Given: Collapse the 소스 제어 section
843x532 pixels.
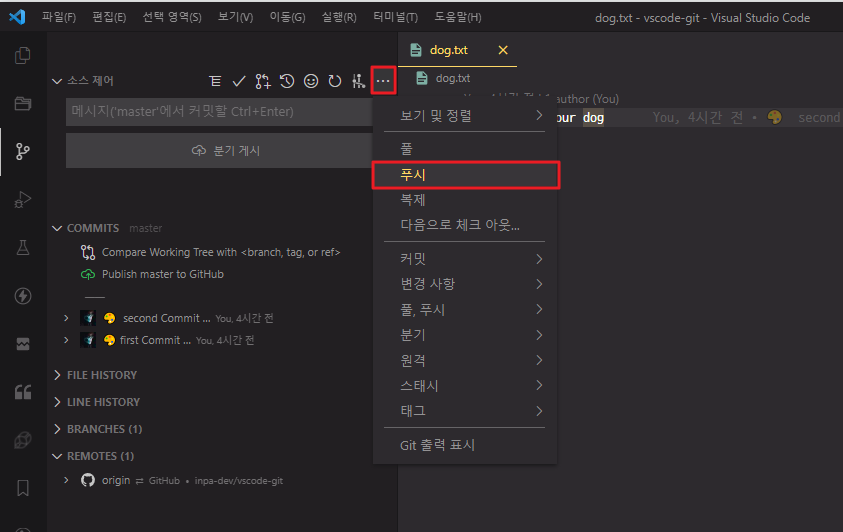Looking at the screenshot, I should (57, 81).
